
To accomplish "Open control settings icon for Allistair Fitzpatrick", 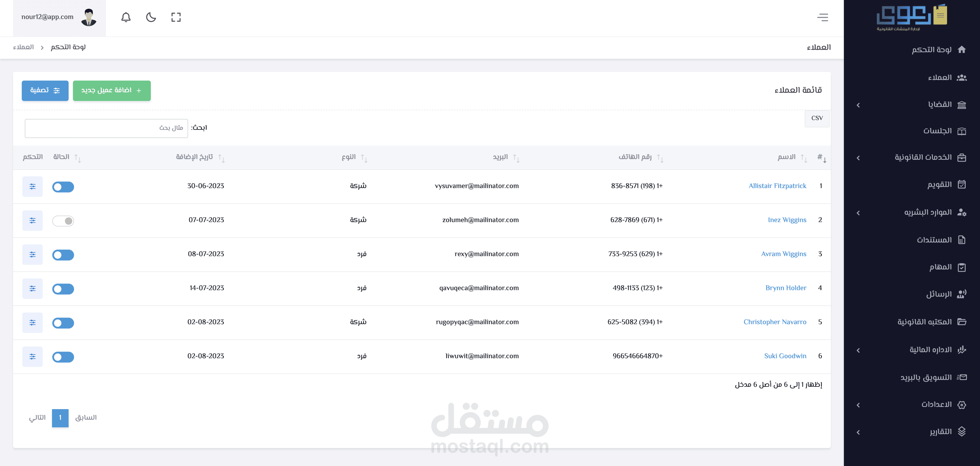I will pyautogui.click(x=32, y=186).
